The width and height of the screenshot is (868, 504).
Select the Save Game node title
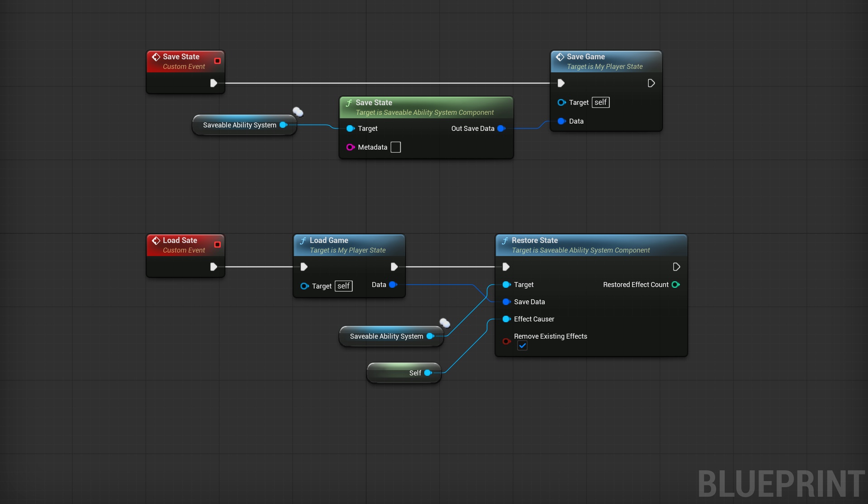[x=586, y=57]
